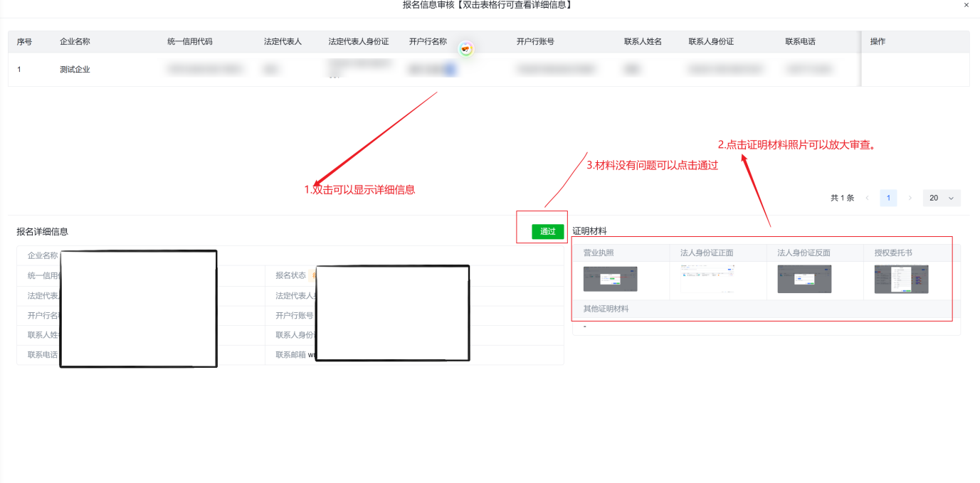View the 法人身份证反面 image

coord(804,279)
